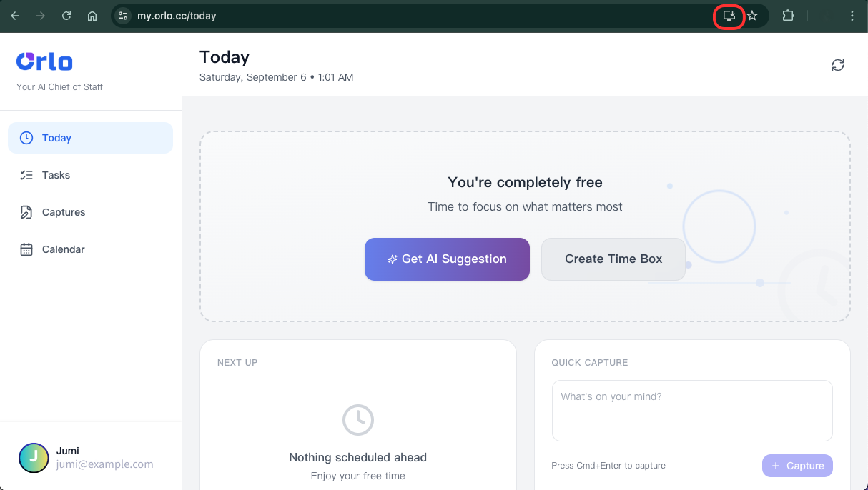
Task: Click "Enjoy your free time" text
Action: click(x=357, y=476)
